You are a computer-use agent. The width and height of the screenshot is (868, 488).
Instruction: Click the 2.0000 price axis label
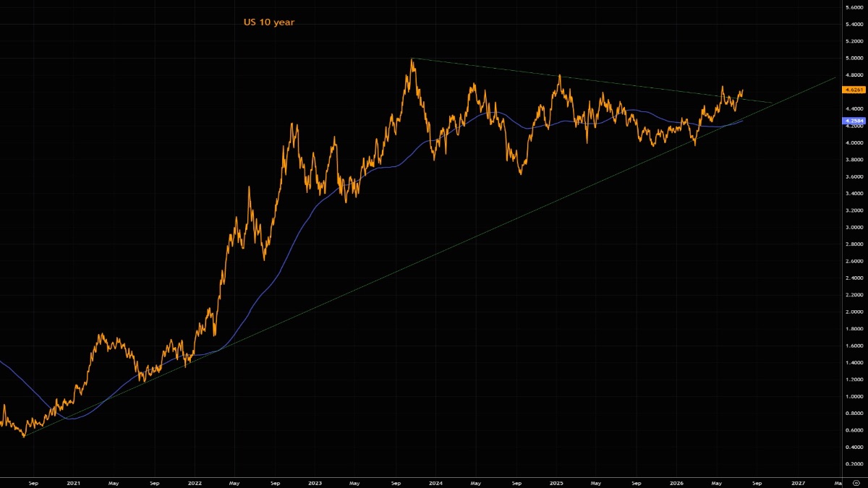click(x=853, y=312)
